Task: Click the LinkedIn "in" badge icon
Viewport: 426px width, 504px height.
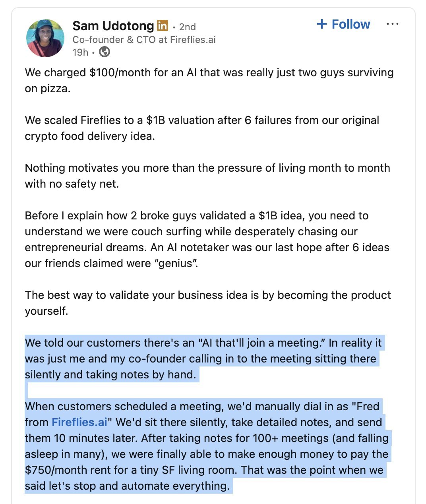Action: point(162,25)
